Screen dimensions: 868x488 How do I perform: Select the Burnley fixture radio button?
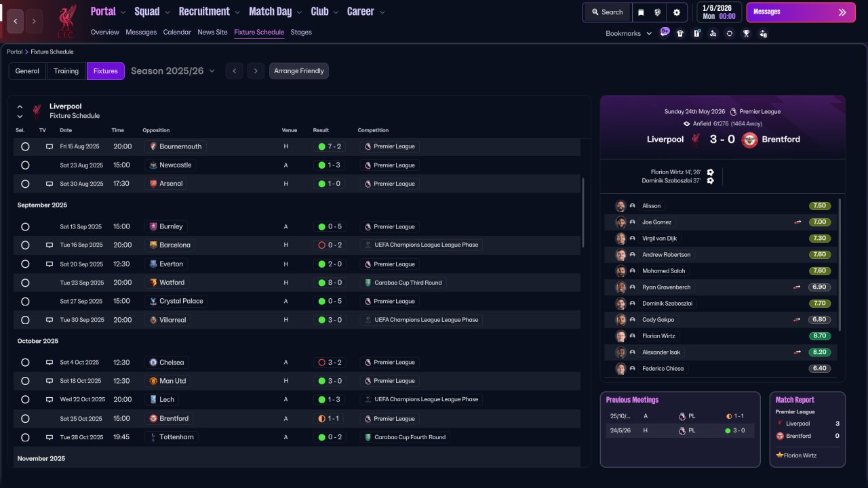click(25, 227)
